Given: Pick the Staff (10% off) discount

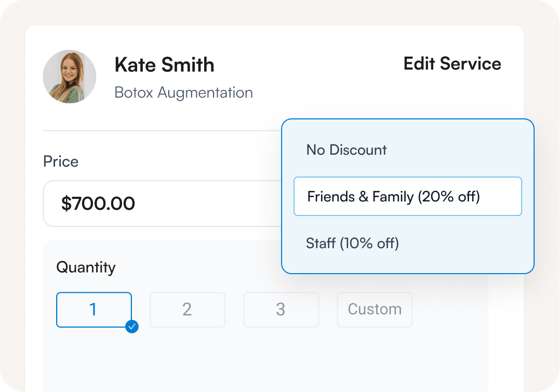Looking at the screenshot, I should pyautogui.click(x=407, y=243).
